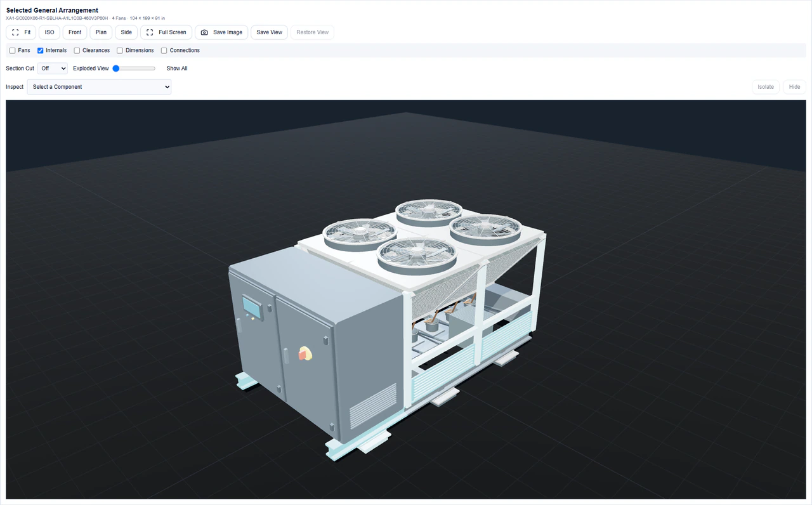Screen dimensions: 812x505
Task: Click the Exploded View slider handle
Action: point(116,69)
